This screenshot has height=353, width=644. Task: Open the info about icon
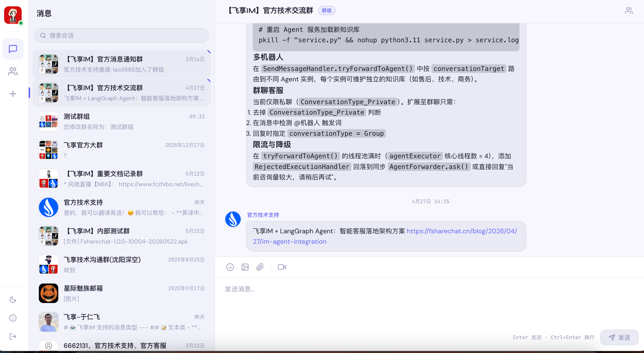[x=13, y=318]
